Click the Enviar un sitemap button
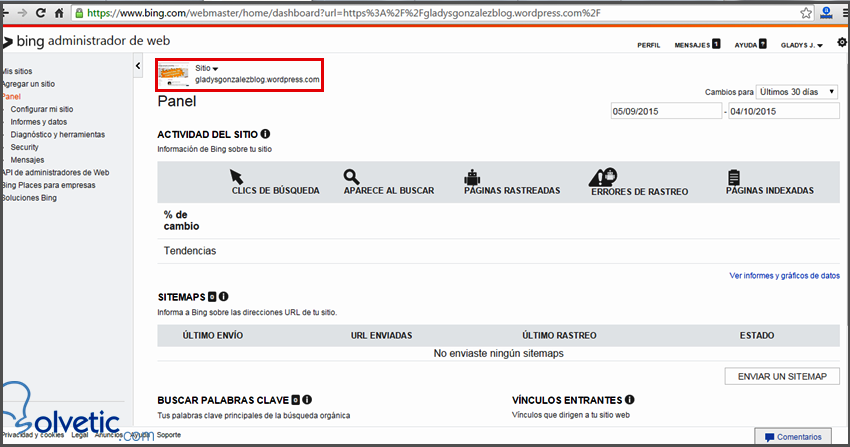Screen dimensions: 850x447 782,376
